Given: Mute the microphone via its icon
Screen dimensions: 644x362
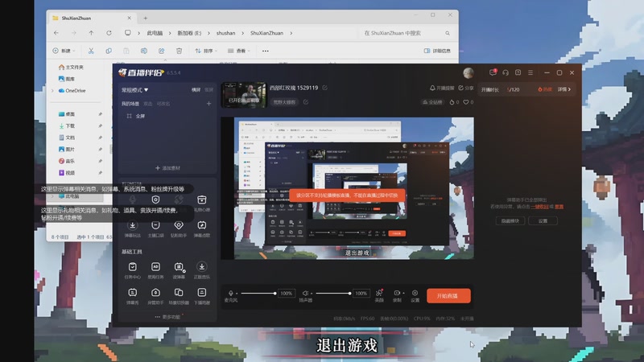Looking at the screenshot, I should coord(231,293).
